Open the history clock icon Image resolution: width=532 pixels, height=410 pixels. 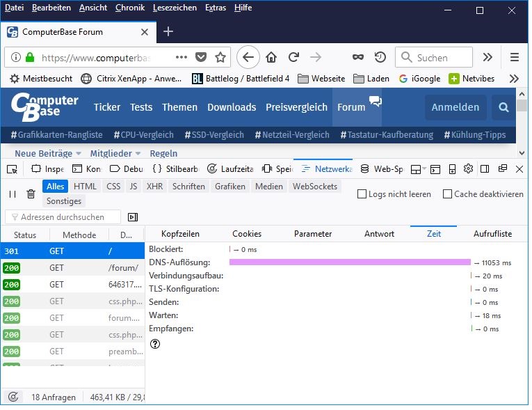[380, 57]
